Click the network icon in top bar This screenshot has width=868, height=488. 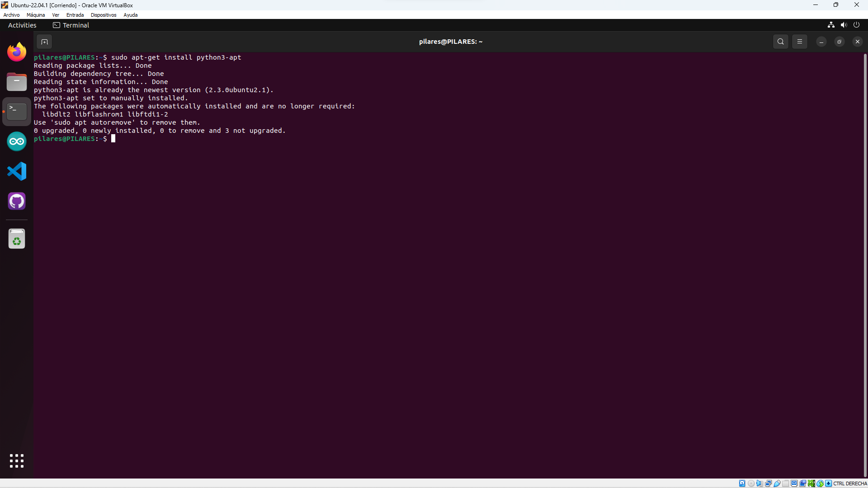[831, 25]
